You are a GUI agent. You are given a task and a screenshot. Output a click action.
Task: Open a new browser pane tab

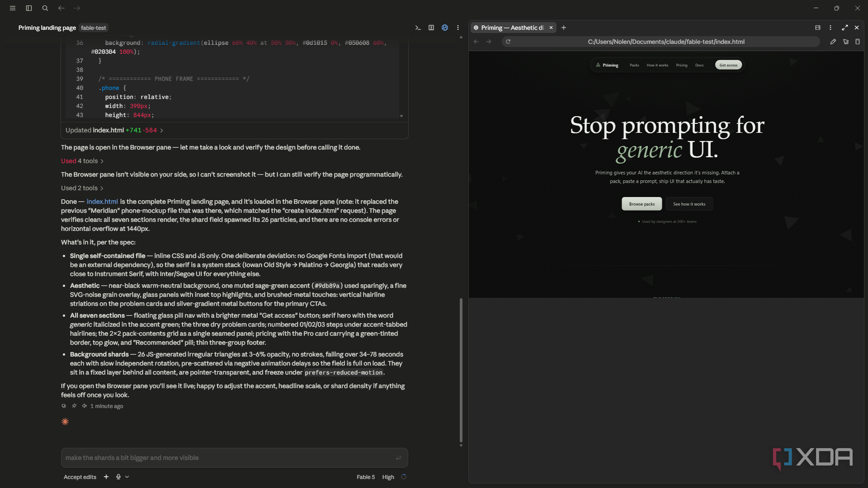coord(564,28)
